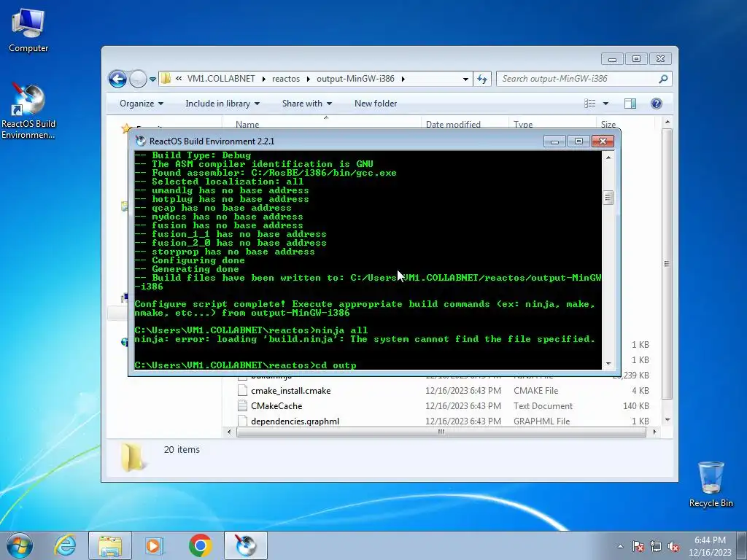Select VM1.COLLABNET in the address breadcrumb

click(x=221, y=79)
